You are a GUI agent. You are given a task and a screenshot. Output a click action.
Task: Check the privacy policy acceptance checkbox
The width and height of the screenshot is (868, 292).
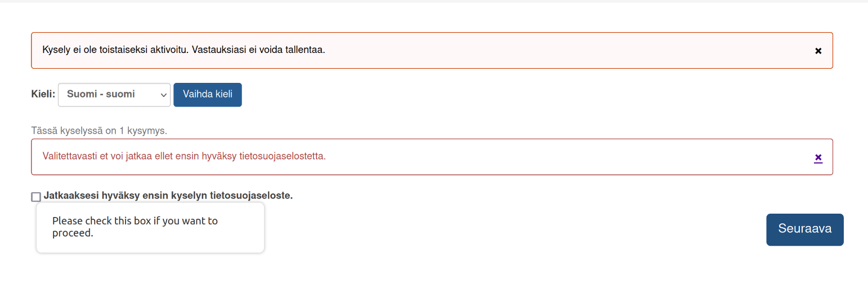pyautogui.click(x=36, y=197)
